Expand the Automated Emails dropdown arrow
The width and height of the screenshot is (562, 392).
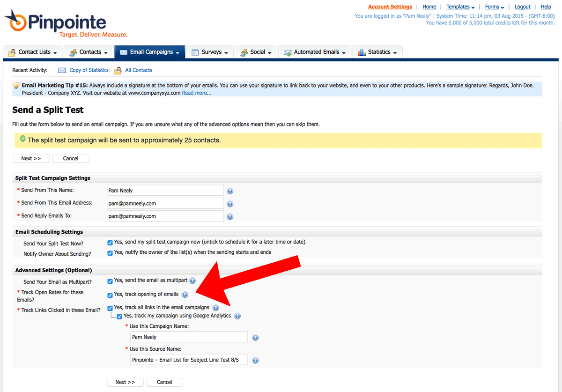click(344, 53)
